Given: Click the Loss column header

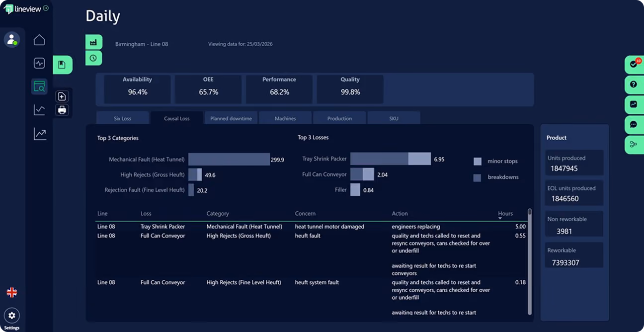Looking at the screenshot, I should click(x=146, y=214).
